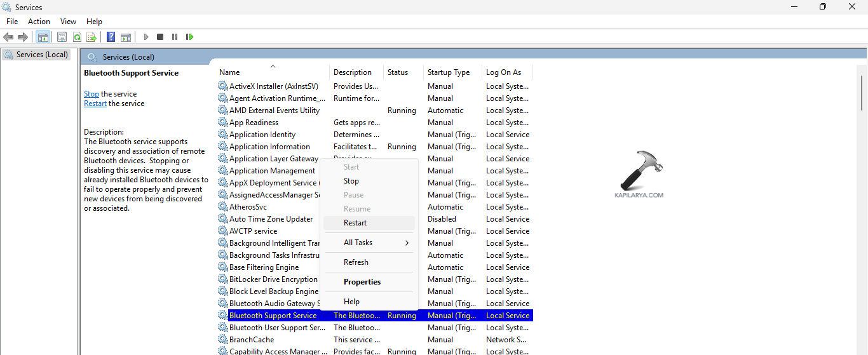The width and height of the screenshot is (868, 355).
Task: Click the Stop Service square toolbar icon
Action: coord(160,37)
